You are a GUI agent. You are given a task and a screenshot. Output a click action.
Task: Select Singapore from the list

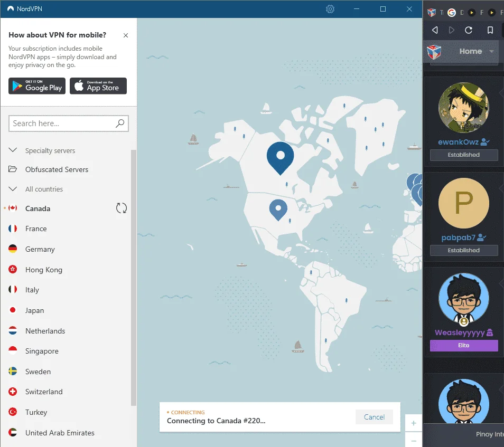42,351
